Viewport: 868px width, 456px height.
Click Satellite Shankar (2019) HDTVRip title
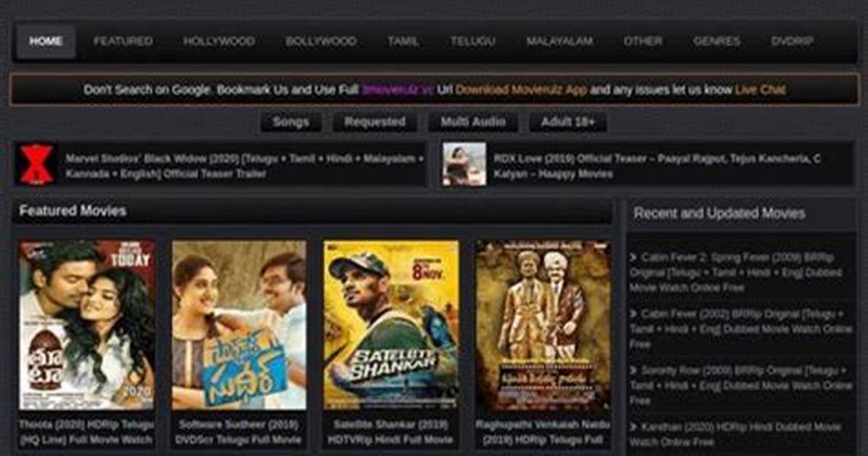(391, 432)
